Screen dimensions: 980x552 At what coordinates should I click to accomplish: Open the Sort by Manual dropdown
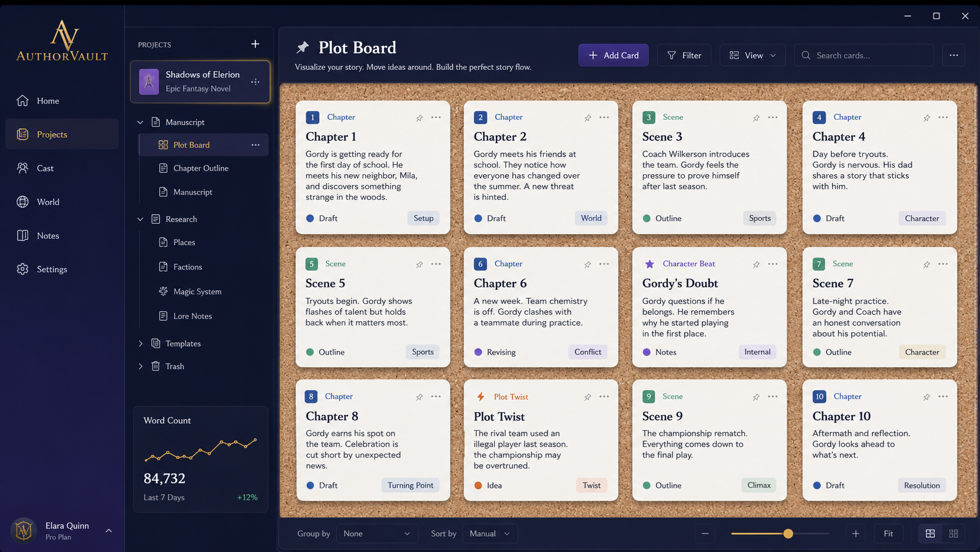click(x=490, y=533)
